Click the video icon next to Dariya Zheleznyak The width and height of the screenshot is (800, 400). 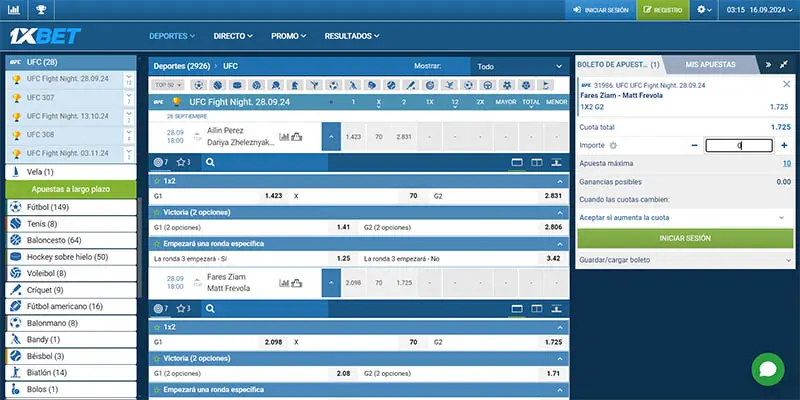point(296,137)
